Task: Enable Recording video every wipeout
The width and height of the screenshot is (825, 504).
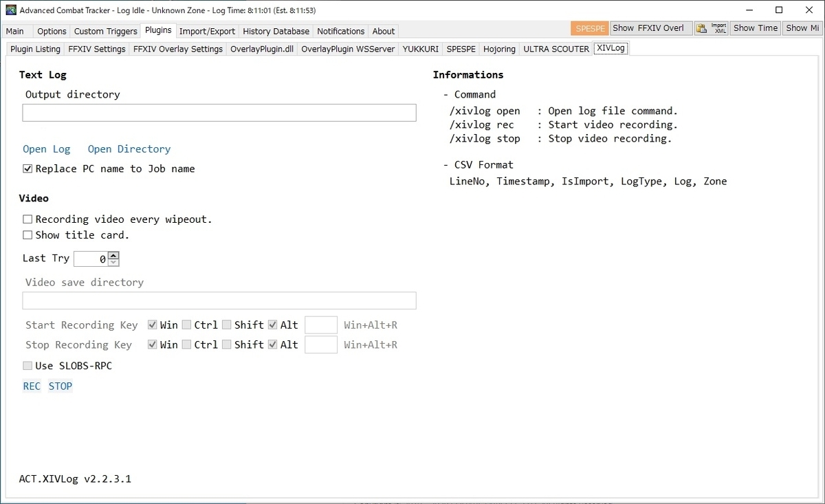Action: 27,219
